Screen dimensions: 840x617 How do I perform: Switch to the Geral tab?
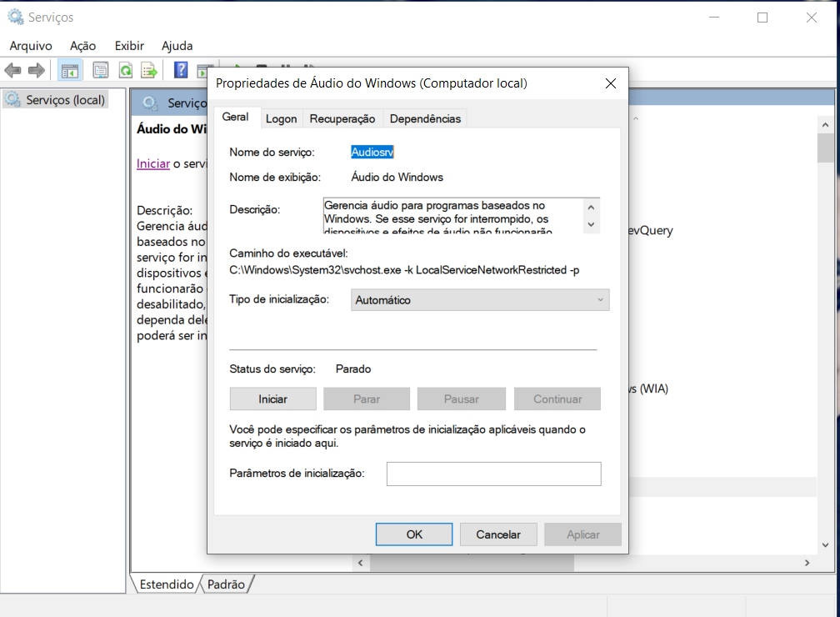(235, 117)
